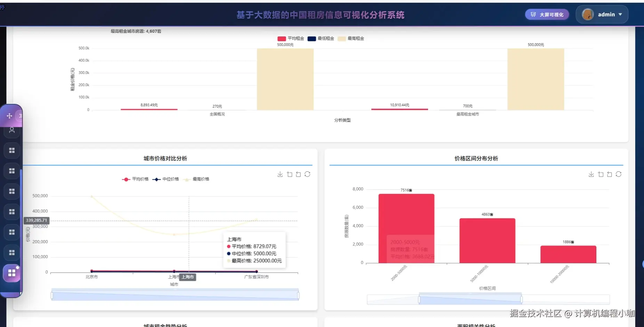Click the 最高租金城市房源: 4,607套 text

click(x=136, y=31)
